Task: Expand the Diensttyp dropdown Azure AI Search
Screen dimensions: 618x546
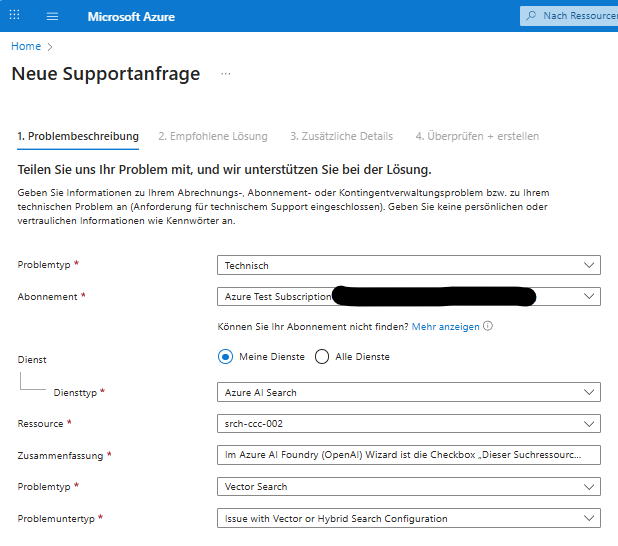Action: (x=408, y=393)
